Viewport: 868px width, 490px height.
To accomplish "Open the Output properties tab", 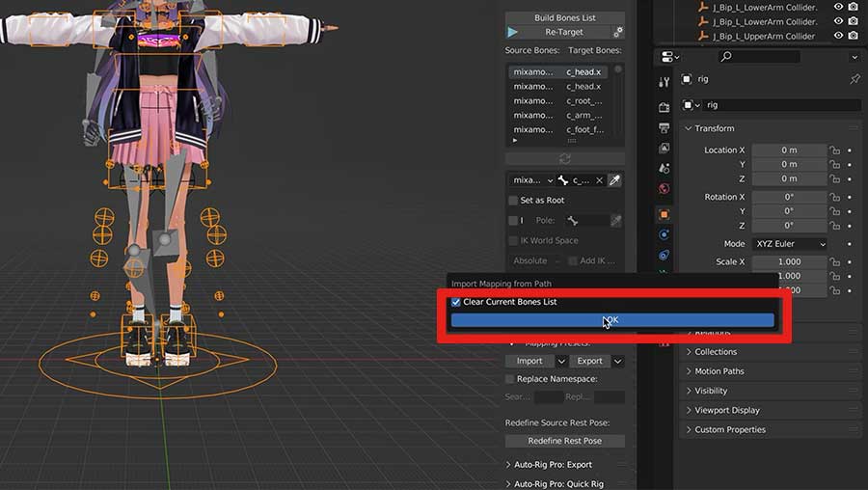I will point(665,128).
